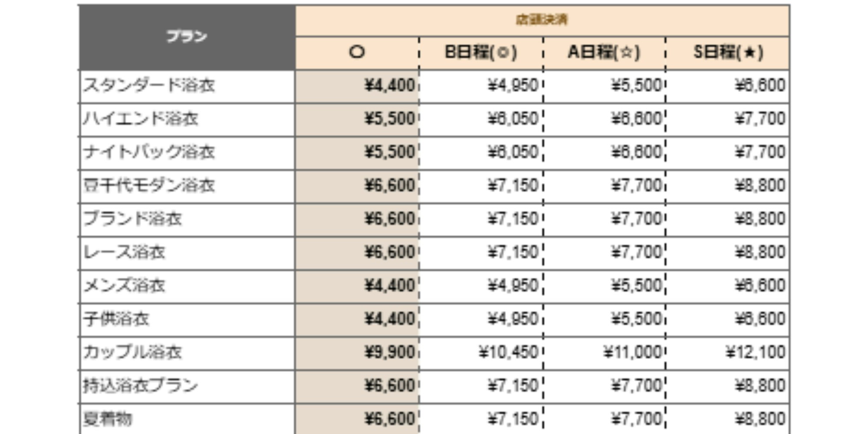This screenshot has width=868, height=434.
Task: Click the スタンダード浴衣 plan name
Action: pyautogui.click(x=149, y=85)
